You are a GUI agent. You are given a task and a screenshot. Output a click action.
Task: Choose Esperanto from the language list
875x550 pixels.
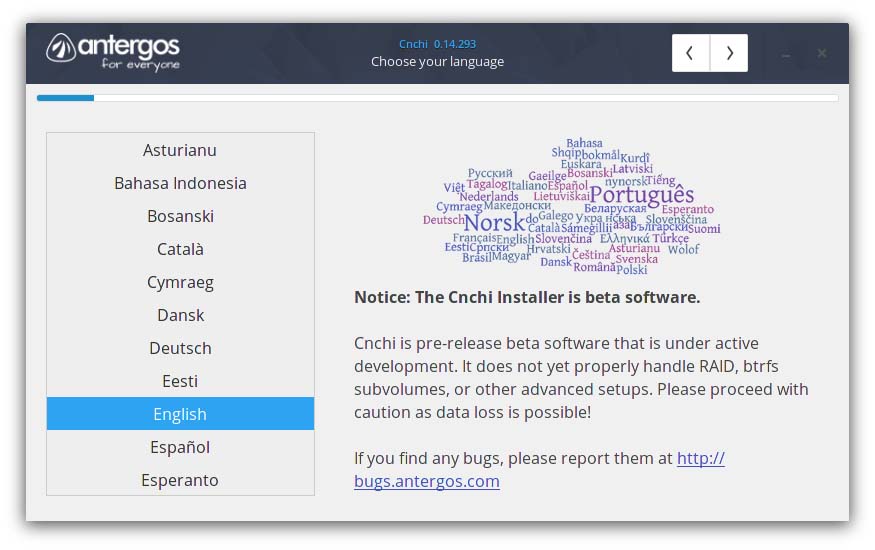180,479
